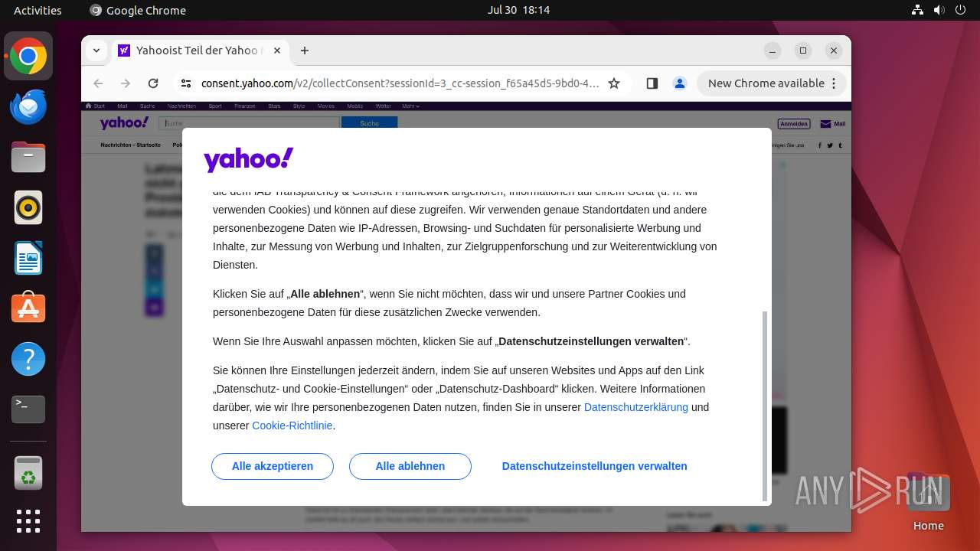This screenshot has height=551, width=980.
Task: Click the Yahoo search field on the background page
Action: [249, 123]
